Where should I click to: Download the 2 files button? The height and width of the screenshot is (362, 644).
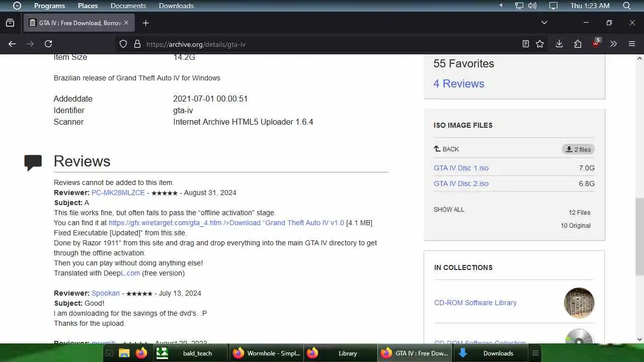tap(578, 149)
